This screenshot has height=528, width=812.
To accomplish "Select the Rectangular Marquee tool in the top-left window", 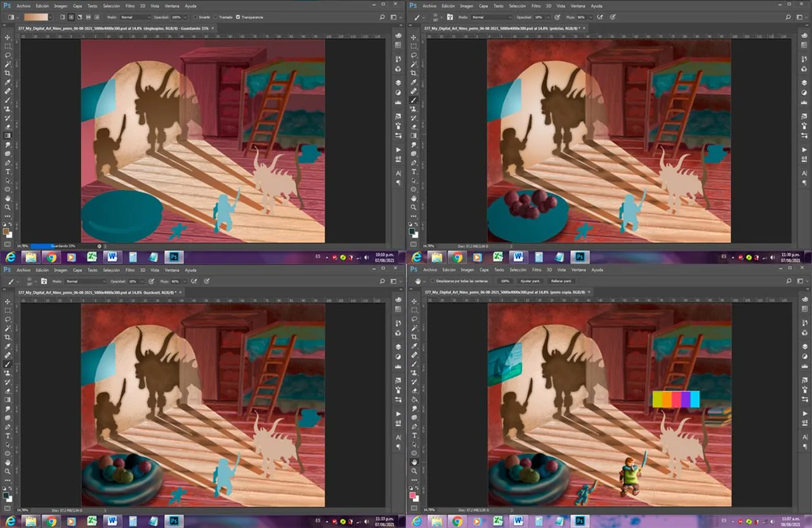I will [8, 46].
